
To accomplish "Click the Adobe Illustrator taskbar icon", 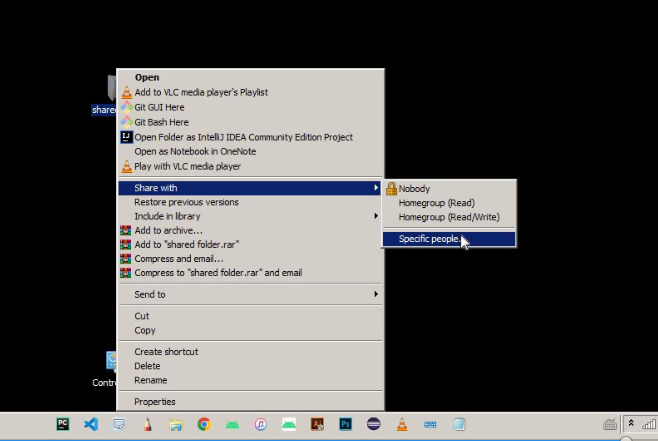I will coord(317,424).
